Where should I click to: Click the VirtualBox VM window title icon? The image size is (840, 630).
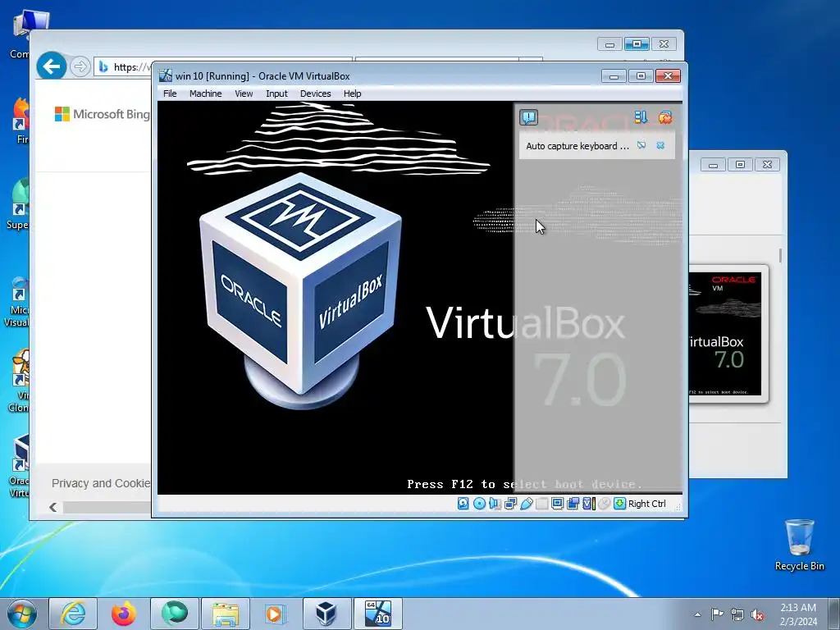click(166, 75)
